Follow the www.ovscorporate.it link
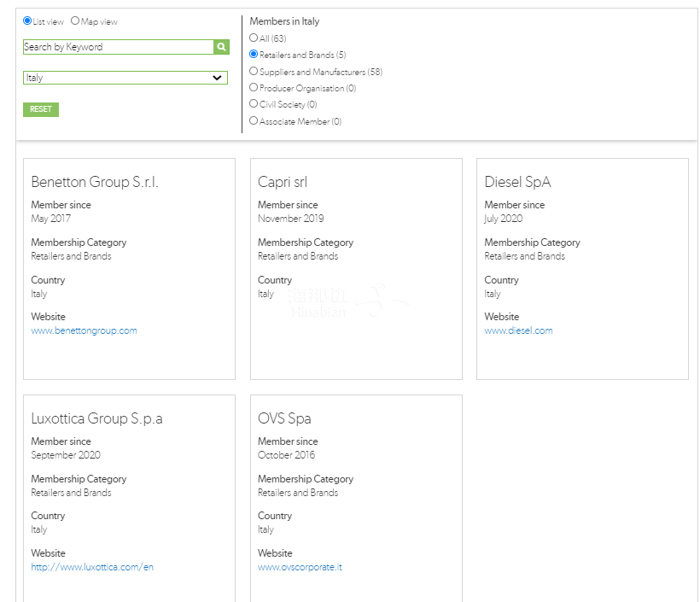The image size is (700, 602). coord(300,567)
